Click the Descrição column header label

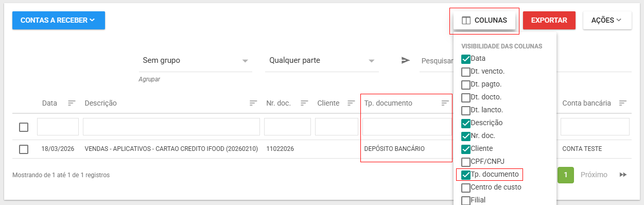[x=101, y=103]
